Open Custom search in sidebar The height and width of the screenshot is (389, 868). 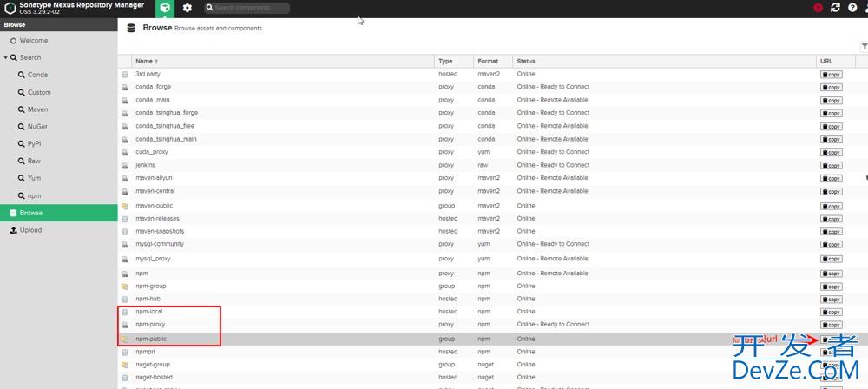tap(39, 93)
